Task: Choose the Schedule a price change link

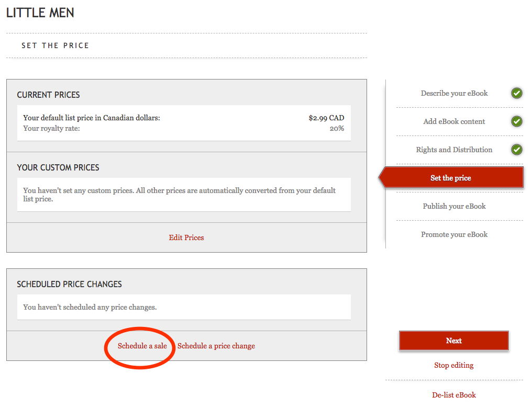Action: 216,346
